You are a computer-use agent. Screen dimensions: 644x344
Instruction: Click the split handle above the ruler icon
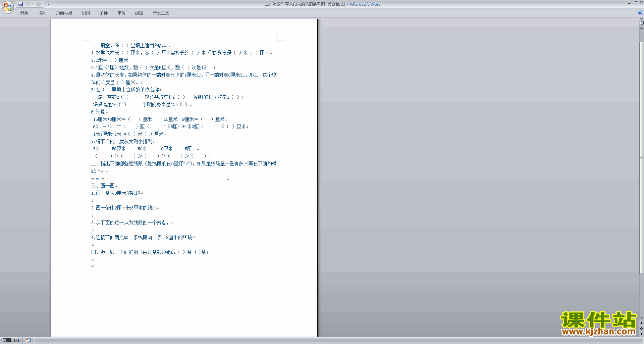pos(641,19)
